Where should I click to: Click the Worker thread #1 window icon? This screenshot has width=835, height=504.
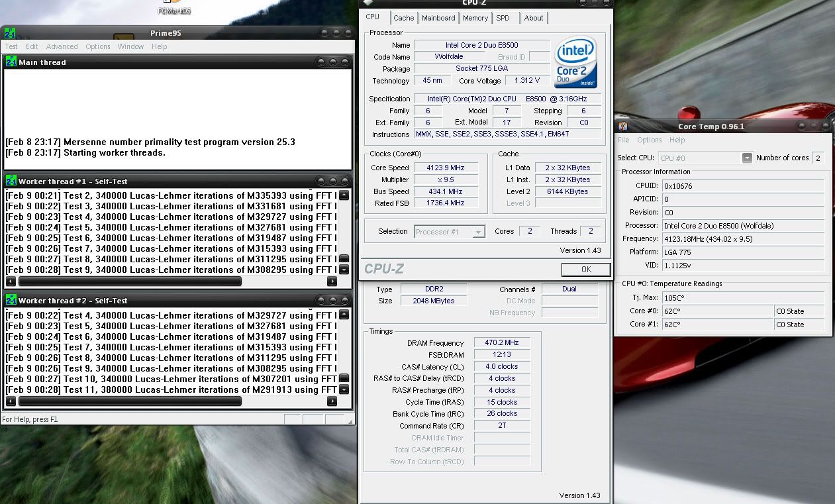tap(11, 181)
